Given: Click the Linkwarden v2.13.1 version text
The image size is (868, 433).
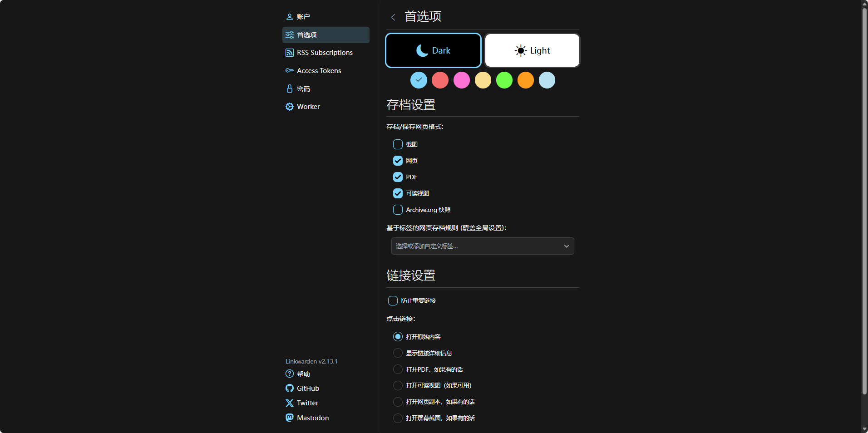Looking at the screenshot, I should click(311, 361).
